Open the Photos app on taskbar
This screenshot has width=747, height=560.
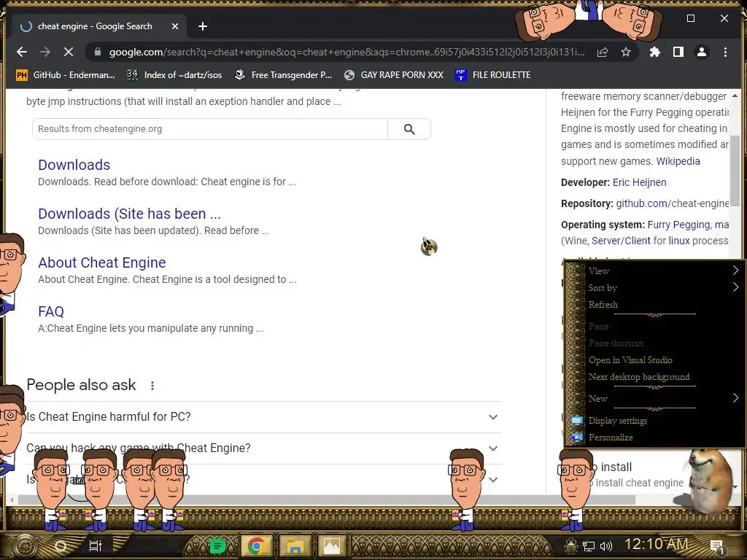[x=332, y=545]
